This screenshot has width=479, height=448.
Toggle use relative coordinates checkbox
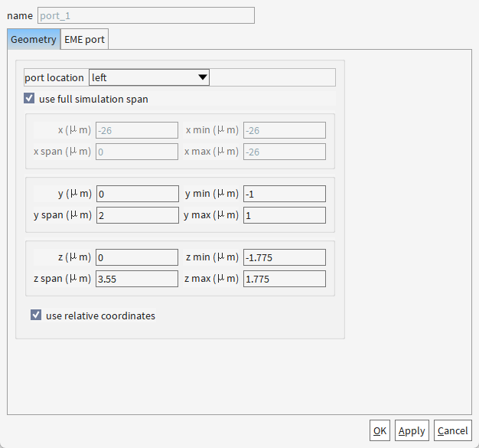pyautogui.click(x=36, y=315)
